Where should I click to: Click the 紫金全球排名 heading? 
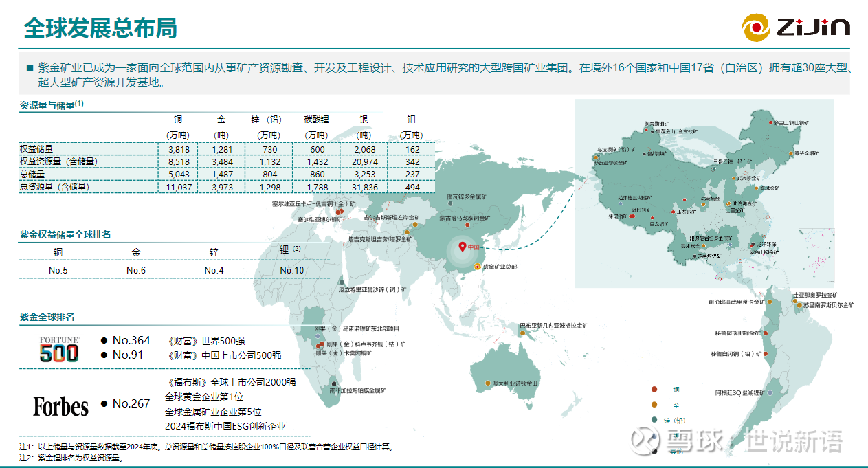click(47, 317)
